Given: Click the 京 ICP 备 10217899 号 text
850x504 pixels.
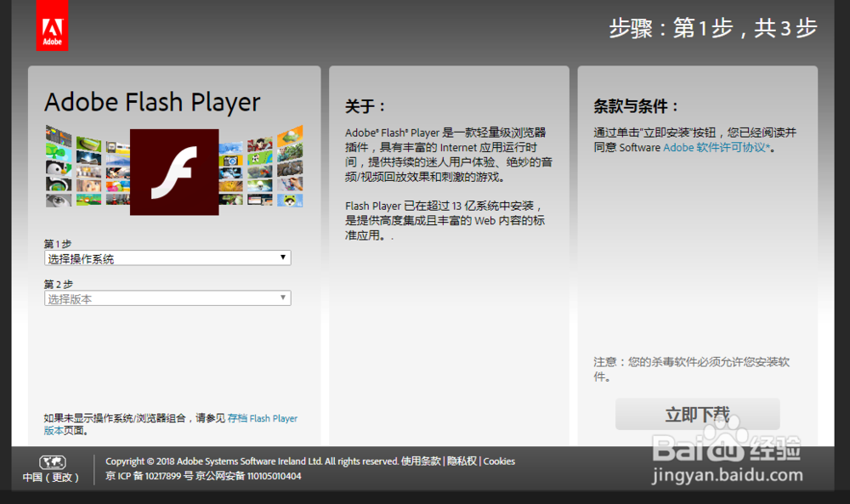Looking at the screenshot, I should [149, 476].
